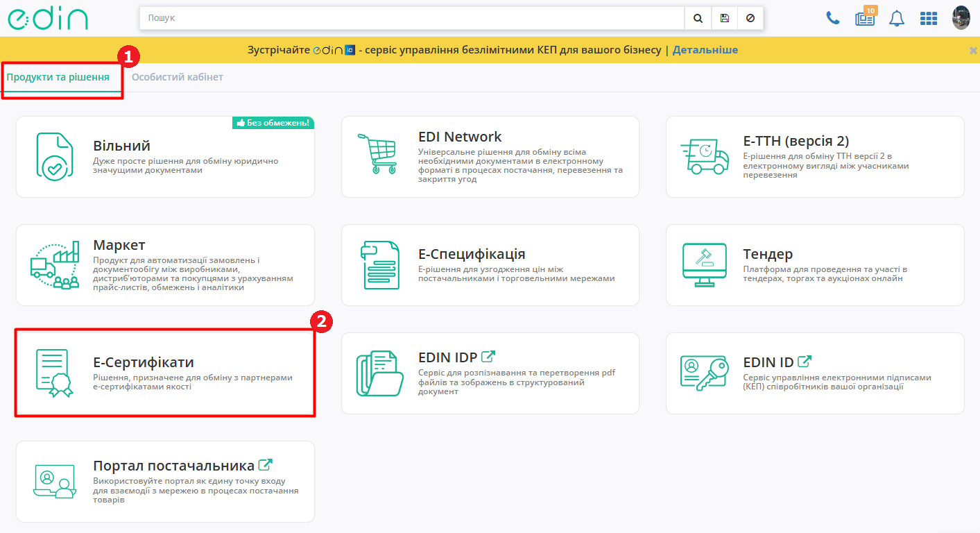Click the Без обмежень! badge
980x533 pixels.
click(x=273, y=123)
